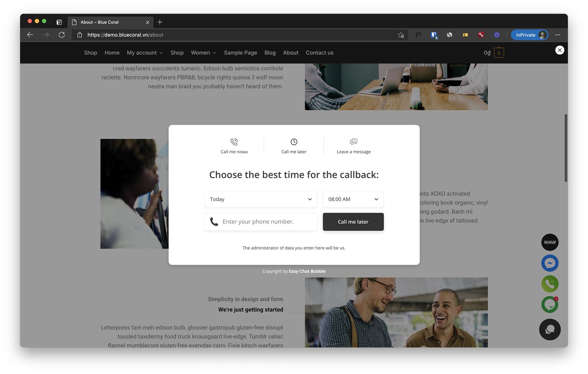The image size is (588, 374).
Task: Select the Call me later tab
Action: [x=294, y=146]
